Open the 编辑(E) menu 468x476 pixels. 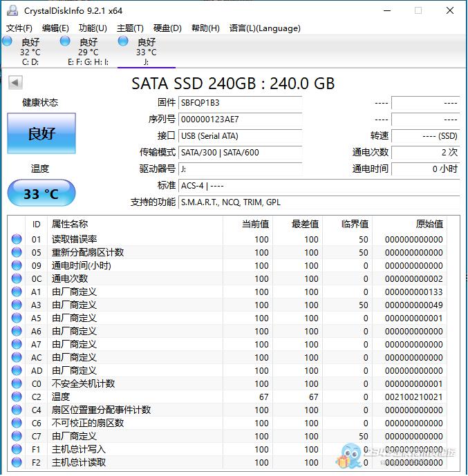pos(55,28)
